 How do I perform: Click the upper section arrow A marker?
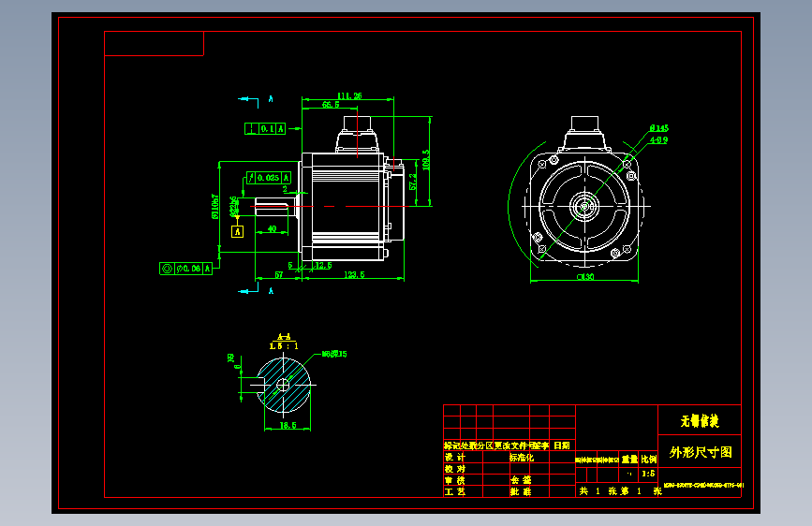point(256,99)
